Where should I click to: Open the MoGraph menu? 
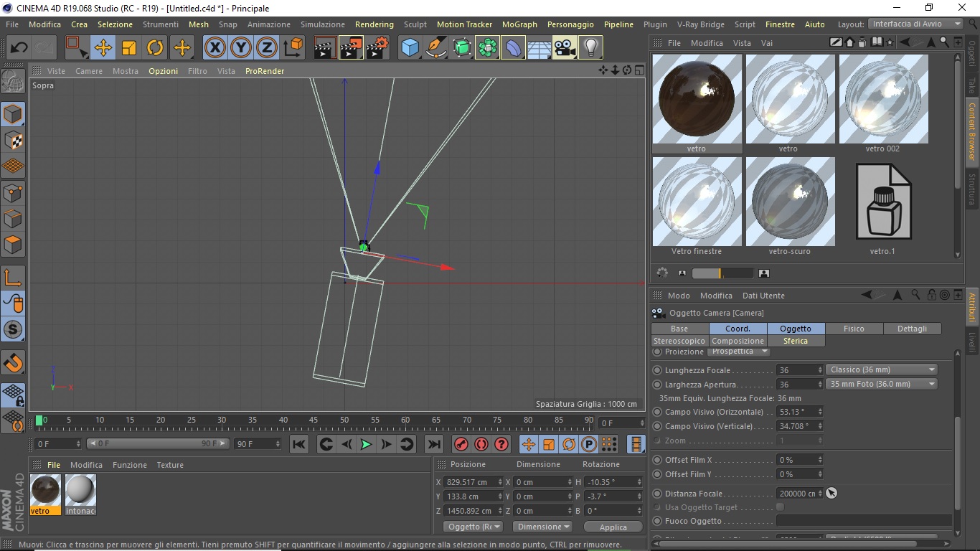(519, 24)
